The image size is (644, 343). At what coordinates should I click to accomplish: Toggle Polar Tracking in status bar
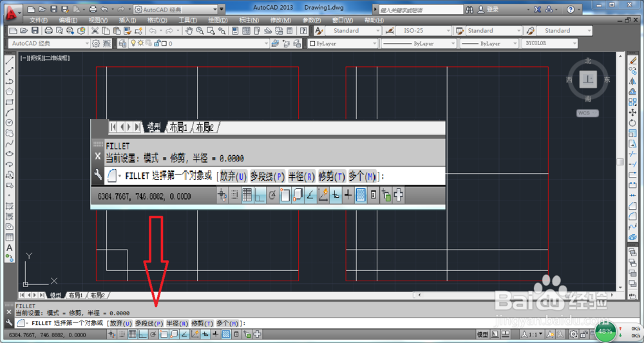[153, 335]
